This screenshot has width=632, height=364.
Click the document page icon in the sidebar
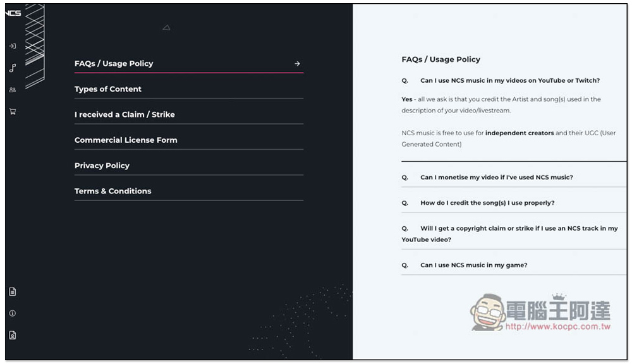coord(13,291)
